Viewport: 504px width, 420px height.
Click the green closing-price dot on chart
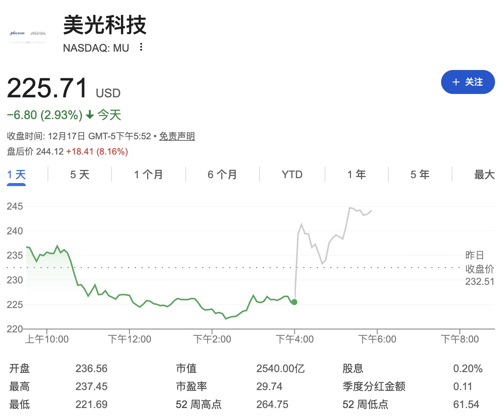pos(294,302)
